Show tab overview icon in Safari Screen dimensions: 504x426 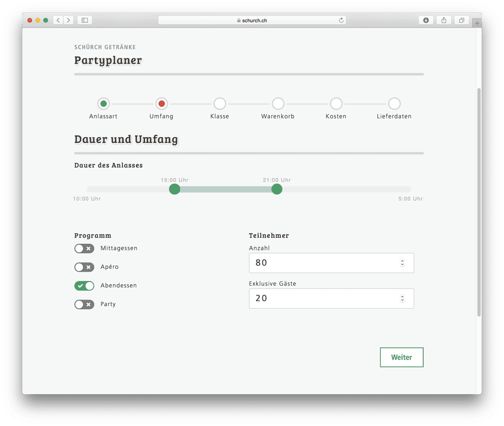pyautogui.click(x=462, y=20)
